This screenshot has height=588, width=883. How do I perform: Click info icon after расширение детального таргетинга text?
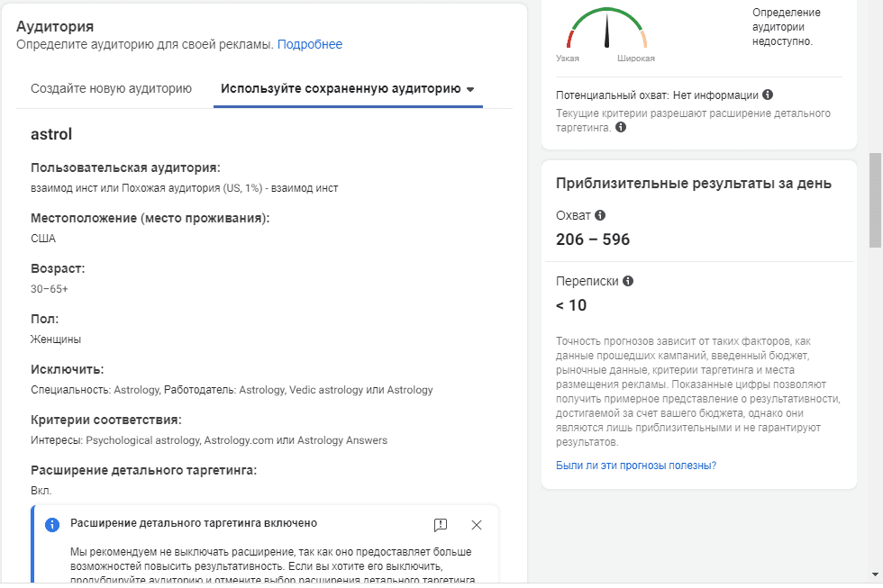pos(621,127)
